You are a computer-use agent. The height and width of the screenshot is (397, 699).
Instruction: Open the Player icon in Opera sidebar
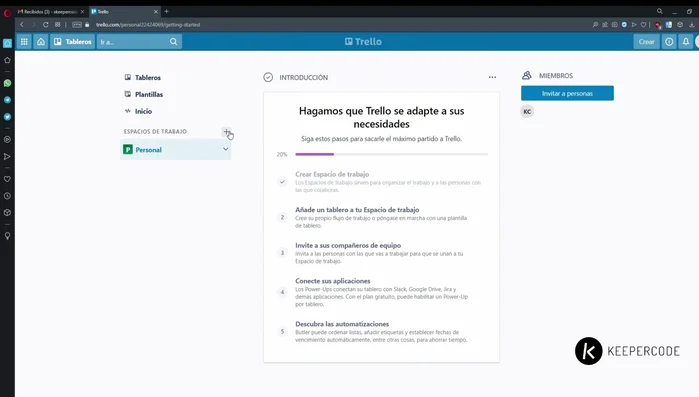tap(7, 139)
